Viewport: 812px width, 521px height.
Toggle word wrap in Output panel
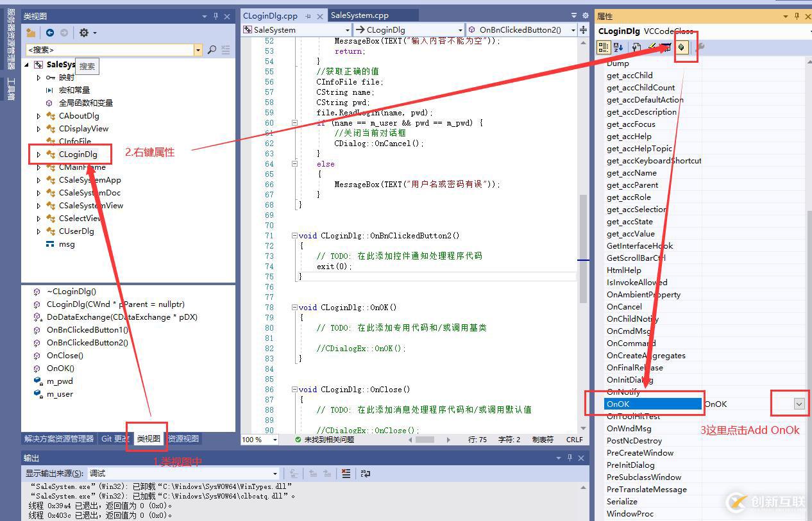click(x=366, y=474)
